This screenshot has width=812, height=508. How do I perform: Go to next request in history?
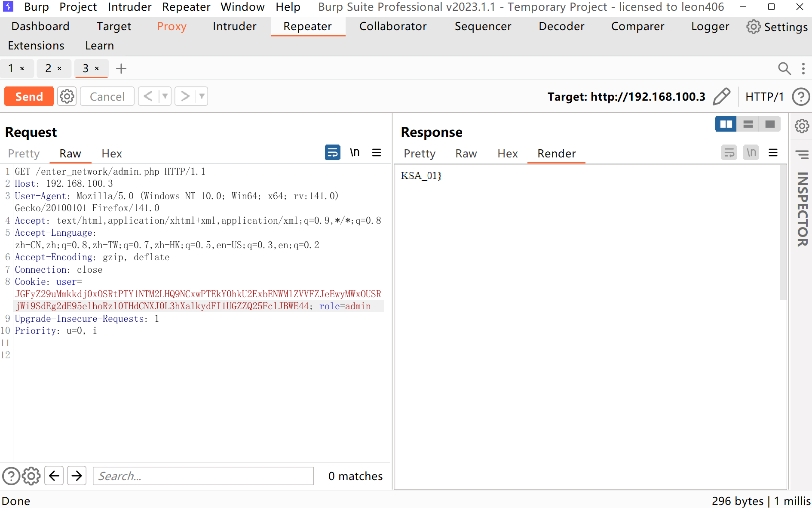tap(185, 96)
